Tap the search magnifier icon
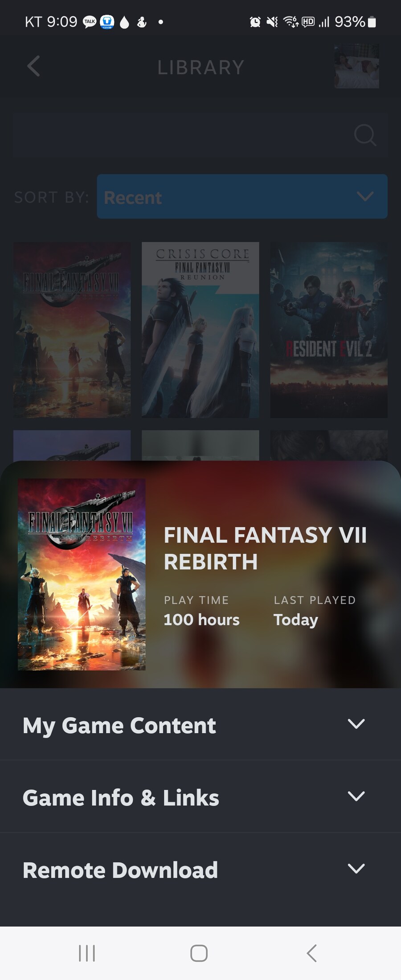 pyautogui.click(x=365, y=135)
